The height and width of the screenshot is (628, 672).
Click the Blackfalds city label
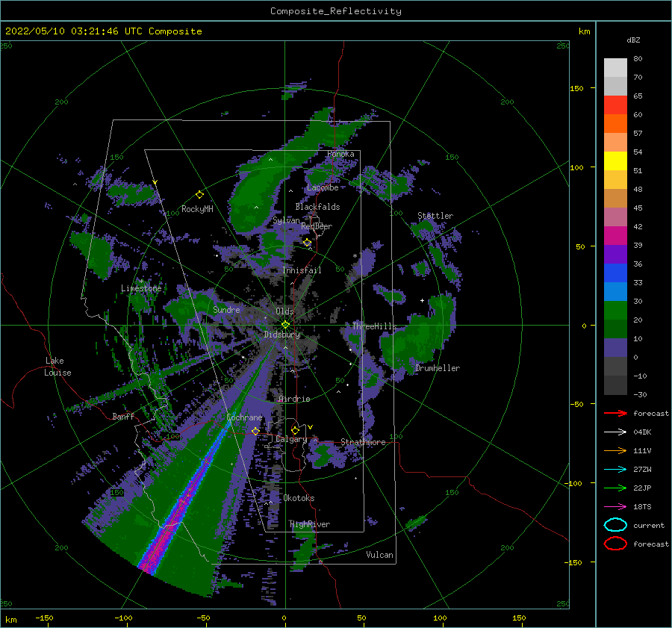tap(317, 207)
